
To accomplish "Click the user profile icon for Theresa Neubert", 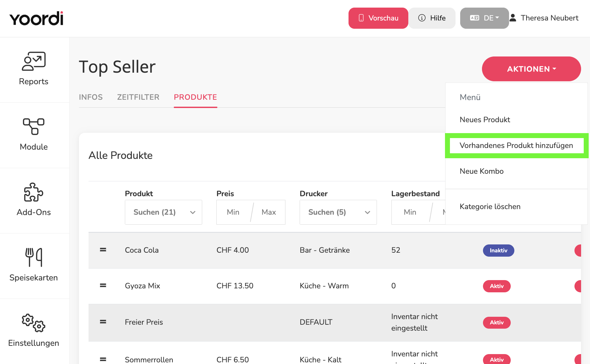I will point(513,18).
